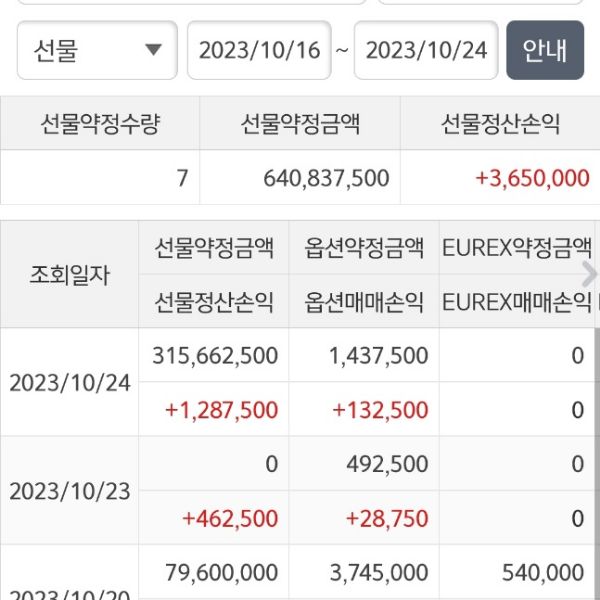The width and height of the screenshot is (600, 600).
Task: Tap the 옵션약정금액 column header
Action: (364, 248)
